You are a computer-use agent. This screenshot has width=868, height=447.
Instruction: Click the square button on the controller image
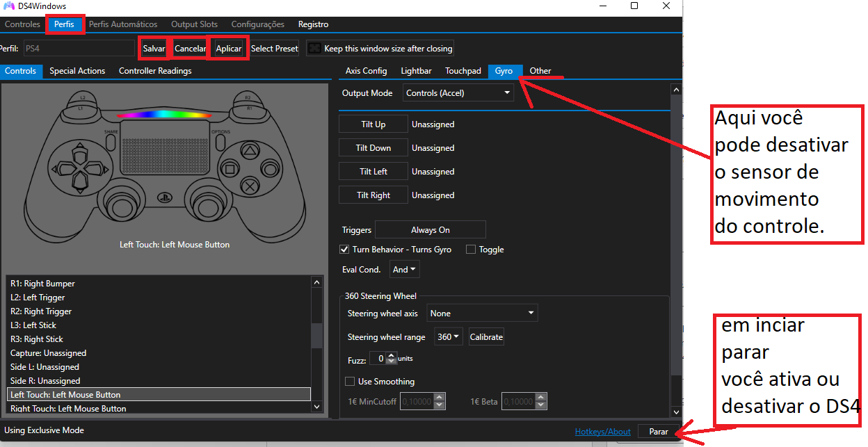tap(231, 168)
